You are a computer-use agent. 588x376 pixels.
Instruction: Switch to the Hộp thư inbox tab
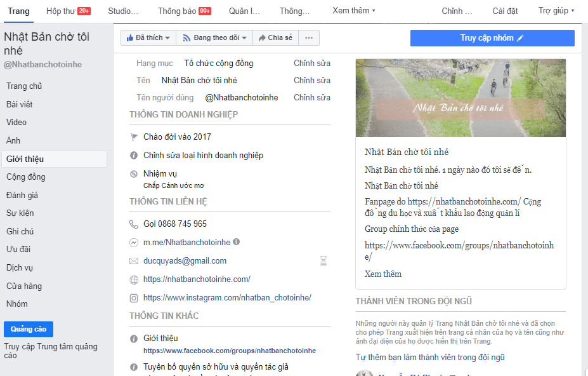point(69,11)
